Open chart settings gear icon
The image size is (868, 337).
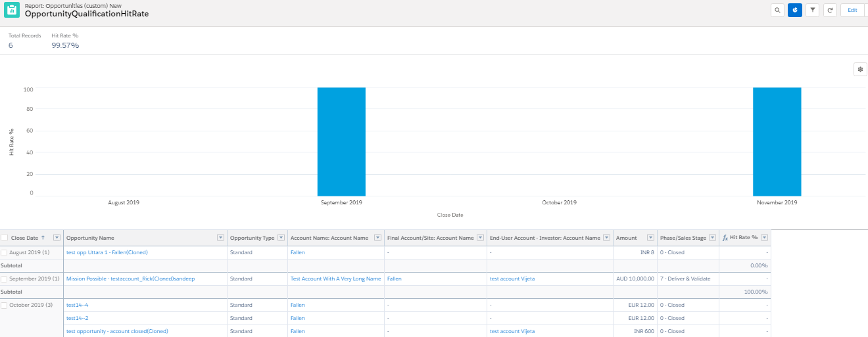(860, 69)
